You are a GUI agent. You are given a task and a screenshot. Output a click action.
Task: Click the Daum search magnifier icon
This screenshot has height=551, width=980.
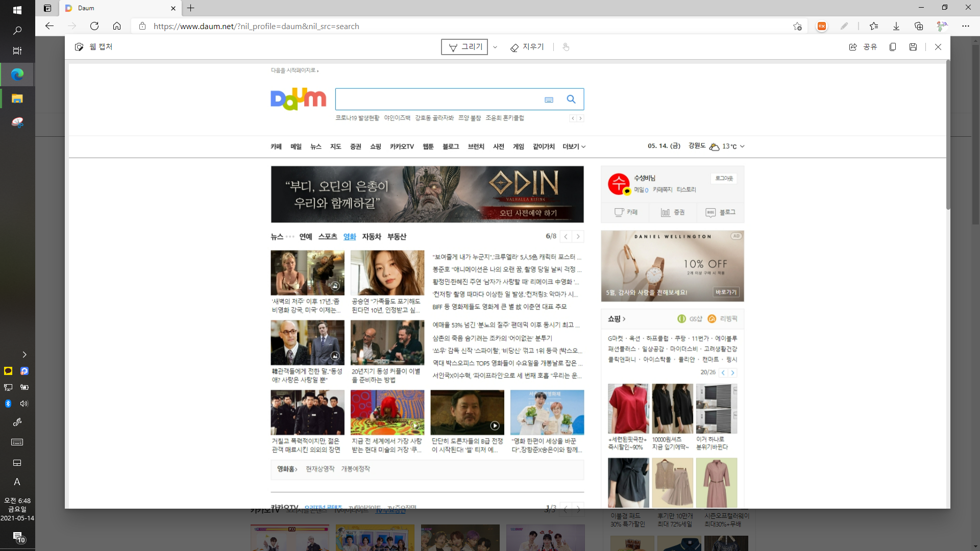pos(571,99)
